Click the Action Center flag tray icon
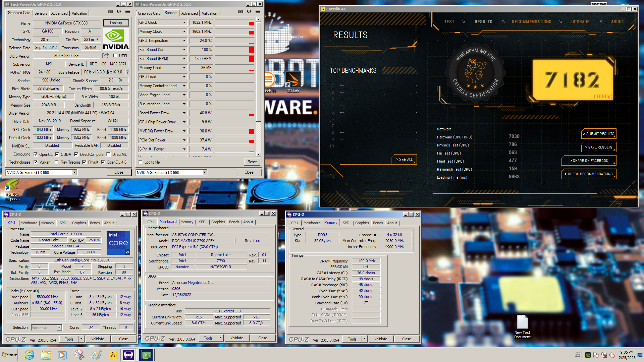This screenshot has height=362, width=644. click(x=596, y=355)
